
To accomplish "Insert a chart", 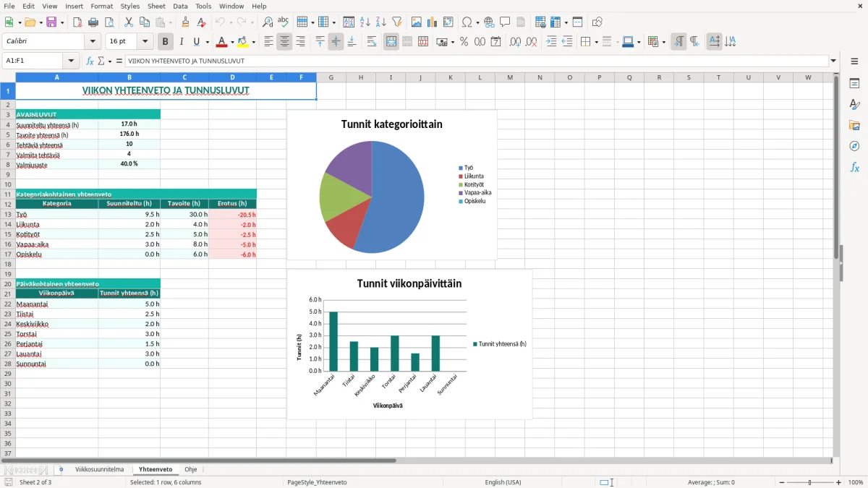I will [433, 22].
